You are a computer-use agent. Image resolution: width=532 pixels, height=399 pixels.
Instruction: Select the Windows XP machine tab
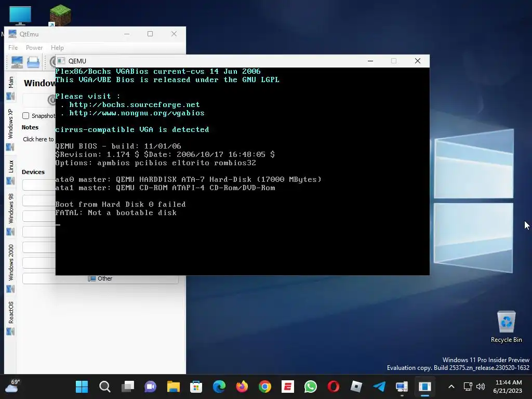tap(10, 129)
